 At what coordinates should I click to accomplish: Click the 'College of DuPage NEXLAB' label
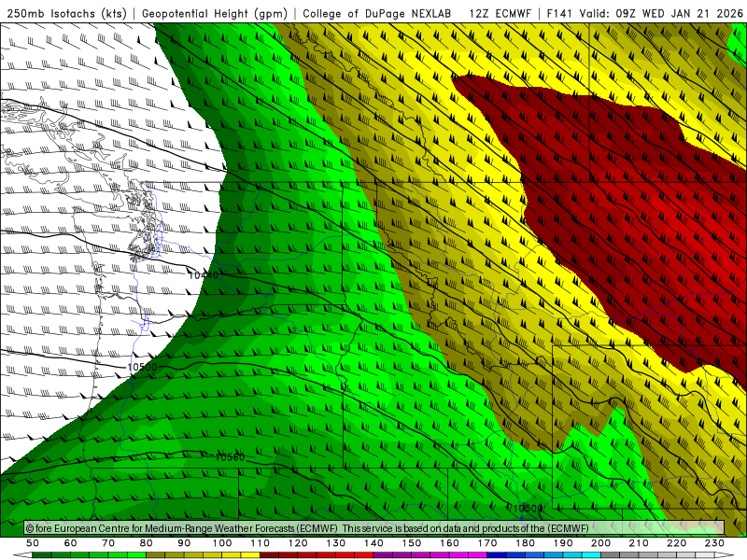pos(377,14)
